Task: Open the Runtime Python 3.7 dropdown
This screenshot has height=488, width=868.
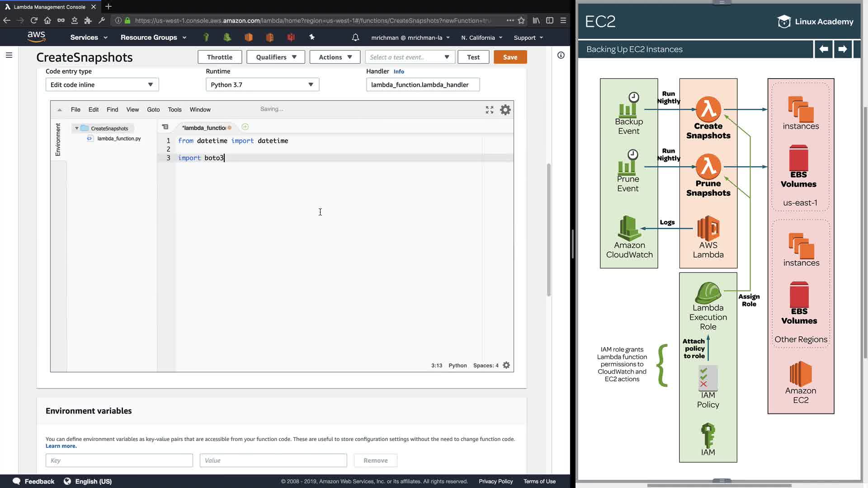Action: coord(262,84)
